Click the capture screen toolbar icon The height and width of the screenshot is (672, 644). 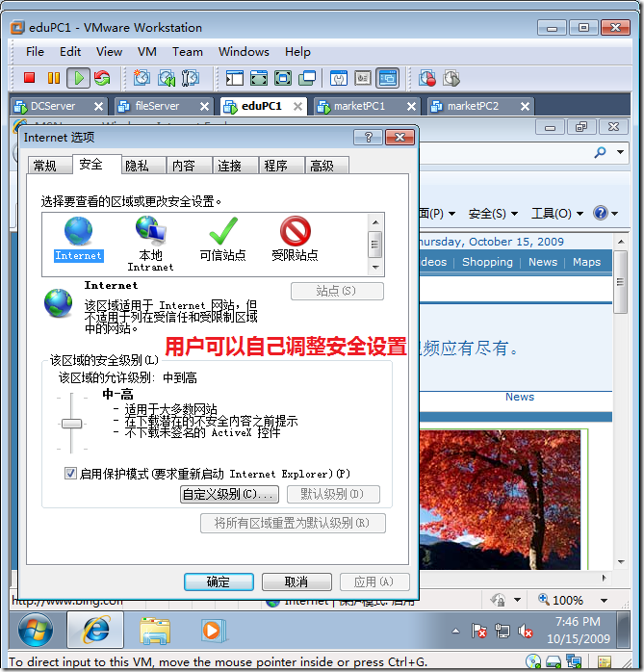(x=427, y=78)
